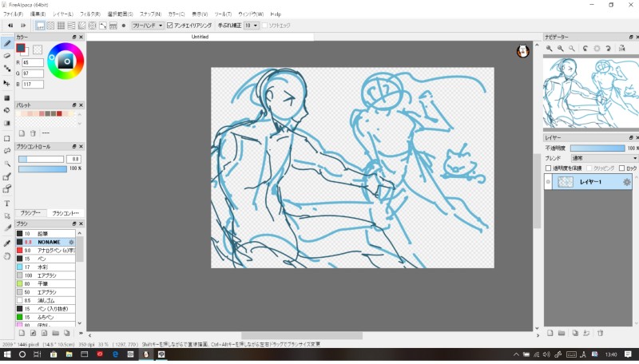Select the rectangular Selection tool
The width and height of the screenshot is (639, 364).
(x=7, y=138)
